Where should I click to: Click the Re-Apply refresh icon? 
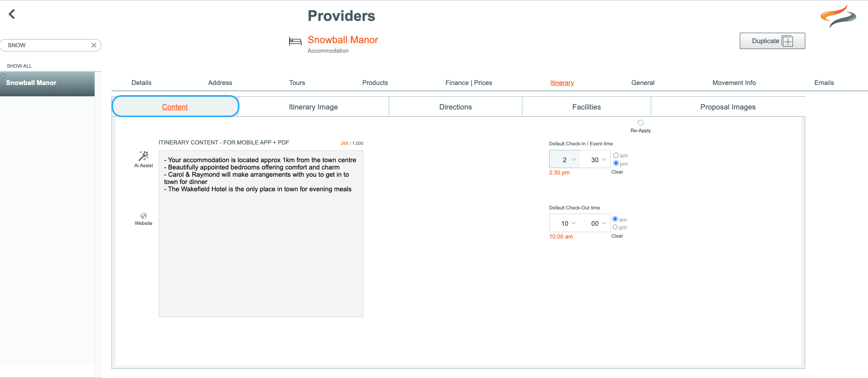640,123
